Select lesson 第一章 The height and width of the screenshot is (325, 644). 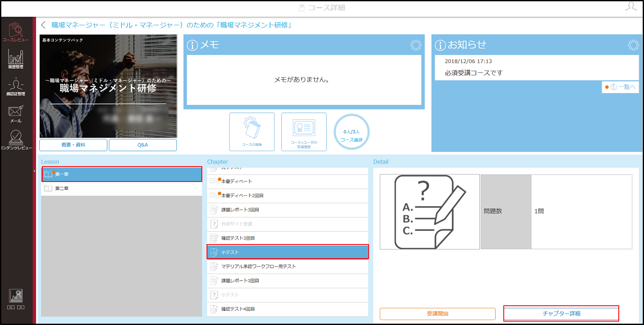click(121, 174)
